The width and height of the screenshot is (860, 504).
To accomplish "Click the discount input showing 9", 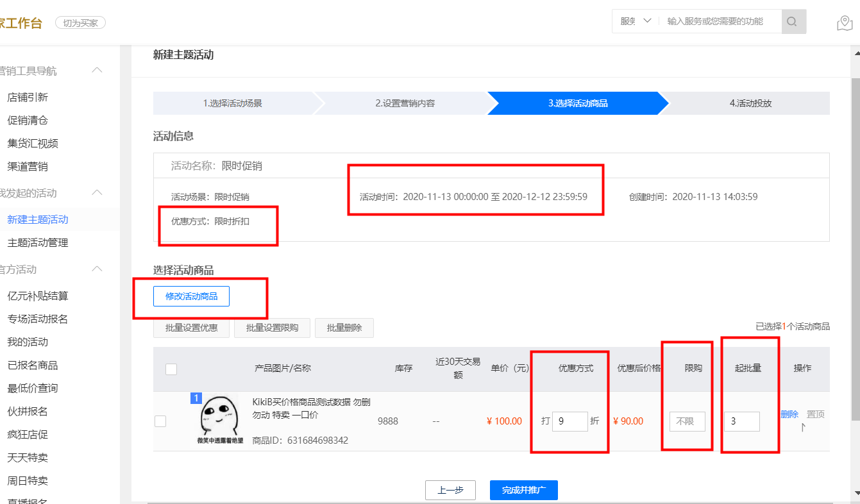I will pos(570,421).
